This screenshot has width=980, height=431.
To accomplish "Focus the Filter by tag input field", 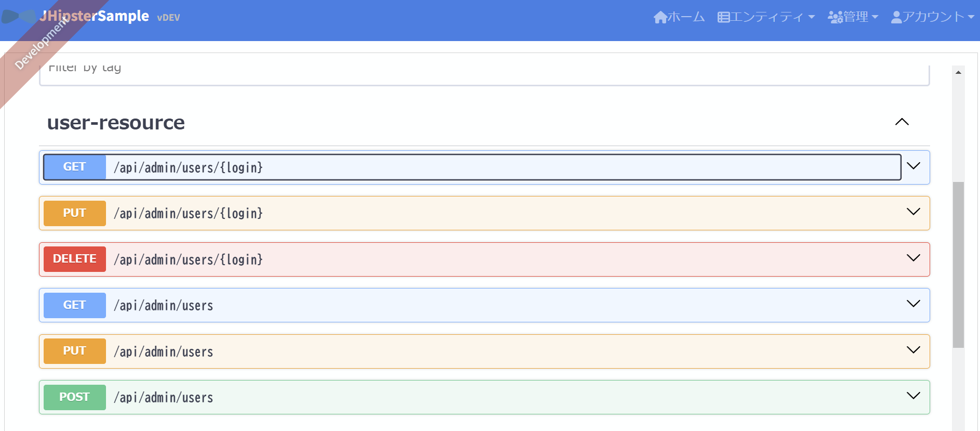I will point(484,75).
